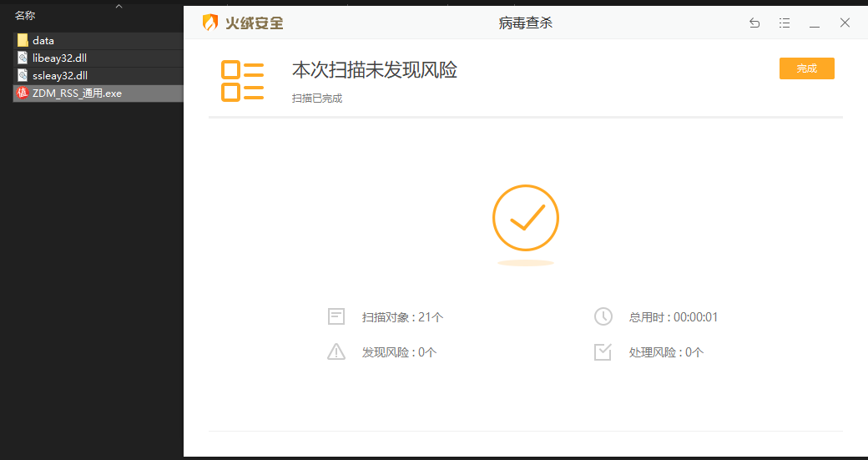This screenshot has width=868, height=460.
Task: Select the libeay32.dll file
Action: [x=60, y=58]
